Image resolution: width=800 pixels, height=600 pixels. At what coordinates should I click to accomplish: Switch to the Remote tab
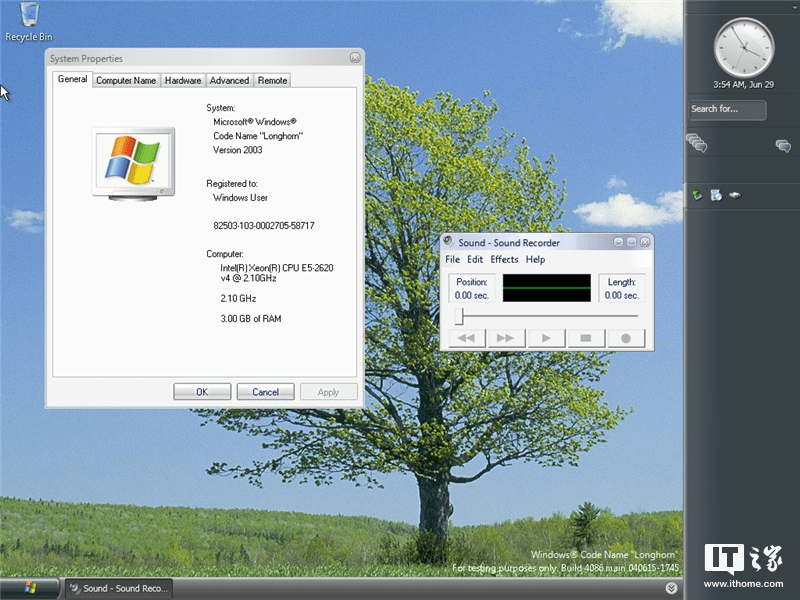point(272,80)
